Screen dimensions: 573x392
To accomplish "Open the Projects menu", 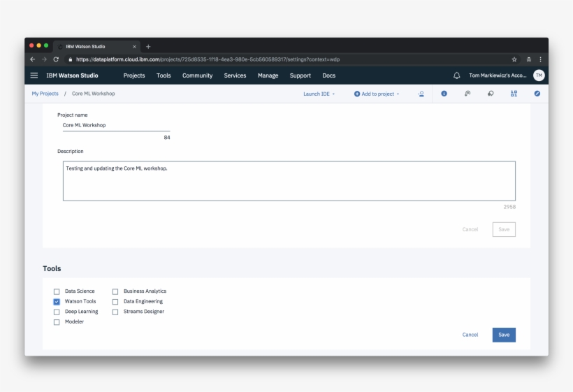I will 134,75.
